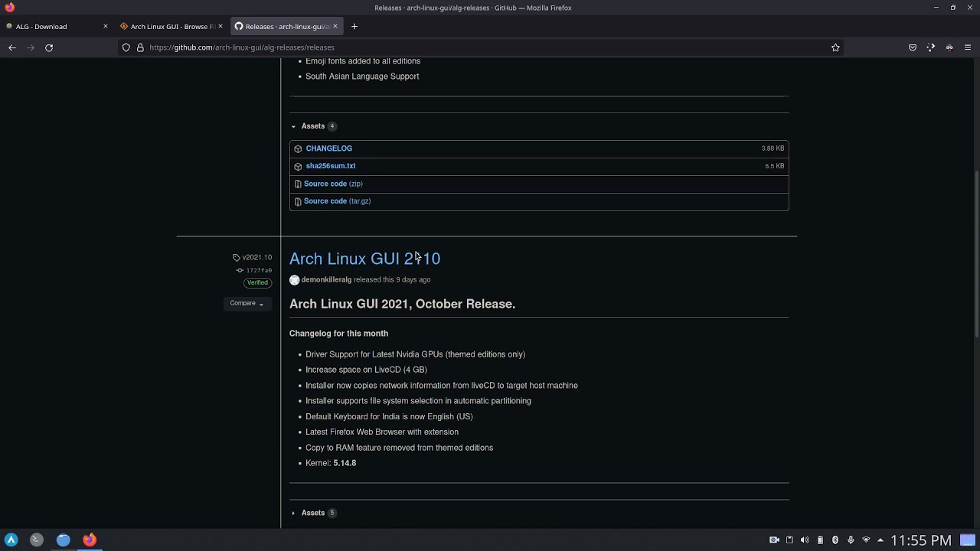Open the Arch Linux GUI 2110 release title
The width and height of the screenshot is (980, 551).
click(364, 259)
